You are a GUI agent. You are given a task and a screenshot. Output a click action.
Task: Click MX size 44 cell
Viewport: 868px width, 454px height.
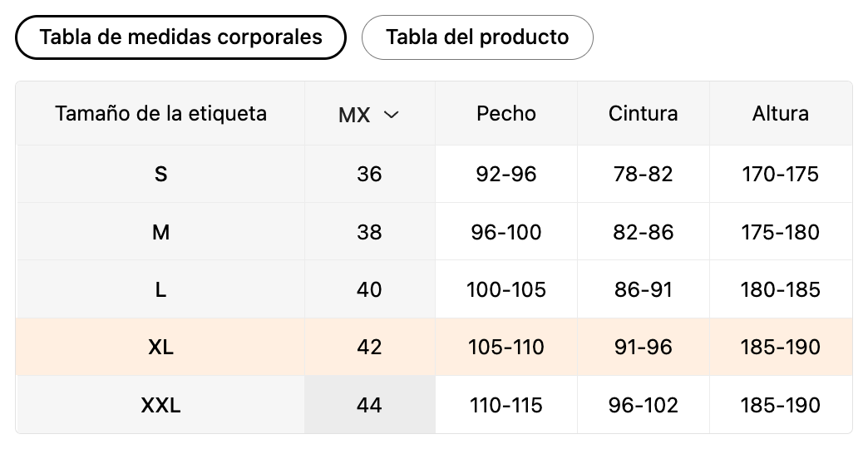[x=369, y=405]
